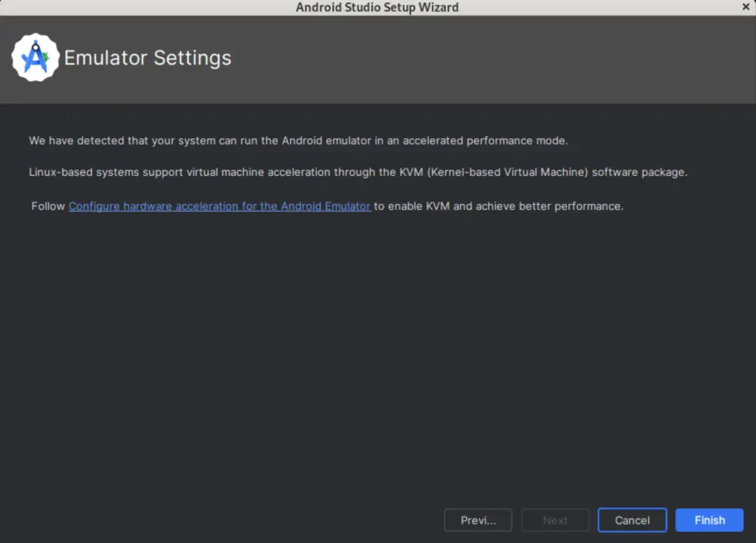Select the Finish action to exit setup

tap(708, 519)
